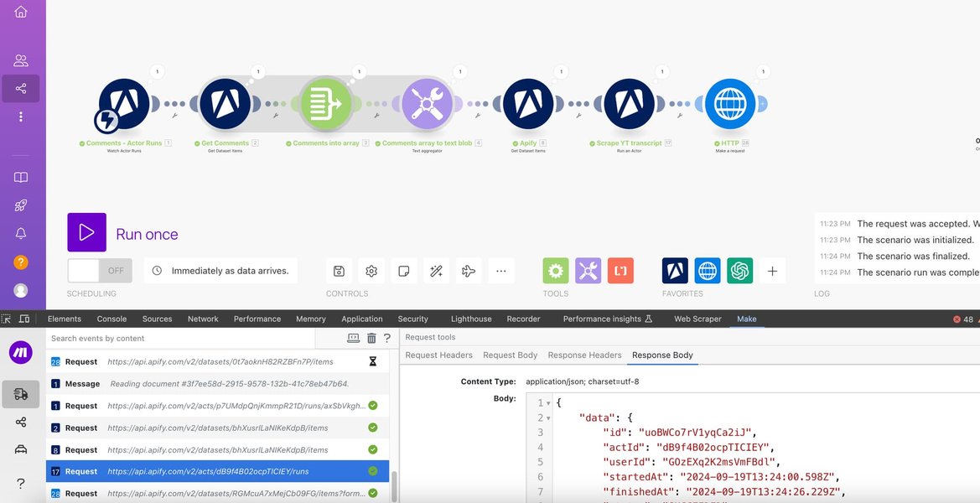980x503 pixels.
Task: Open the green Flow control tools icon
Action: (x=556, y=271)
